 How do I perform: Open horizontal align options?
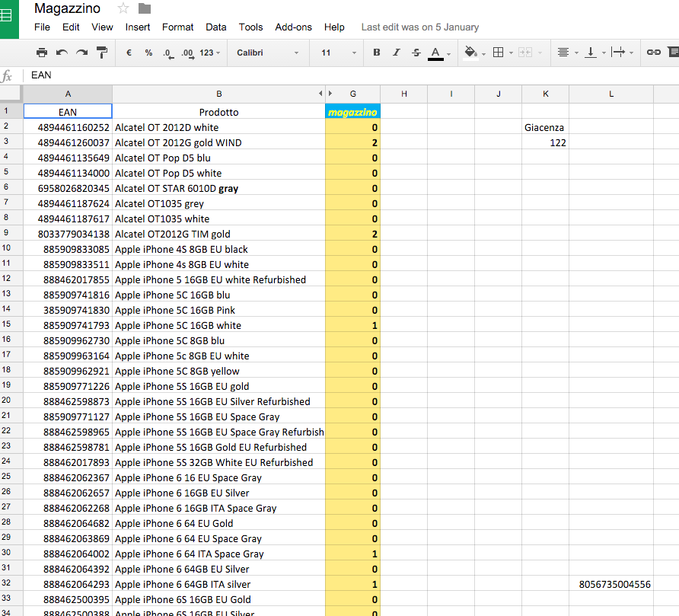pos(563,53)
